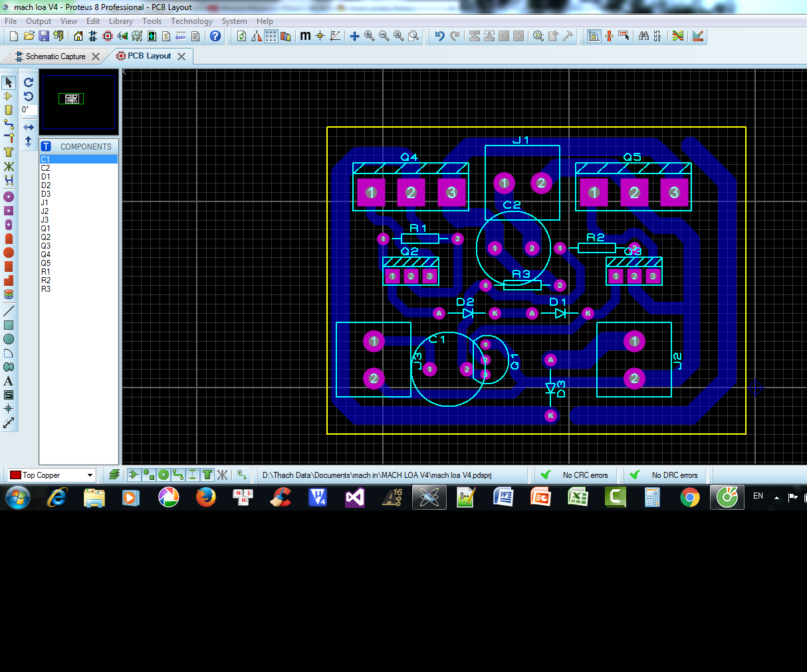Flip component horizontally with arrow button
Screen dimensions: 807x672
(x=28, y=126)
